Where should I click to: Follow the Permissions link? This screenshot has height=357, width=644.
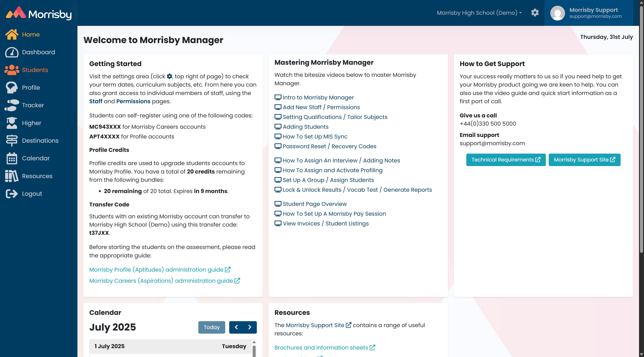click(x=133, y=101)
